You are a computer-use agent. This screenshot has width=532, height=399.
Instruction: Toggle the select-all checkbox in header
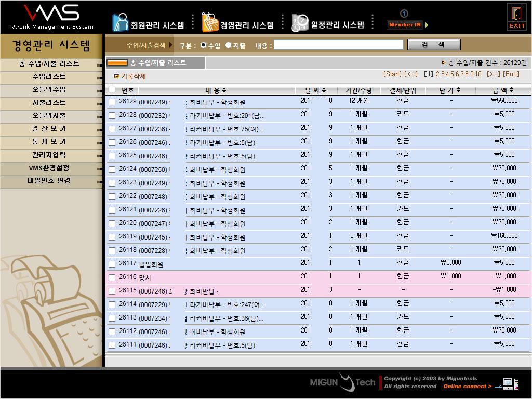[x=112, y=89]
